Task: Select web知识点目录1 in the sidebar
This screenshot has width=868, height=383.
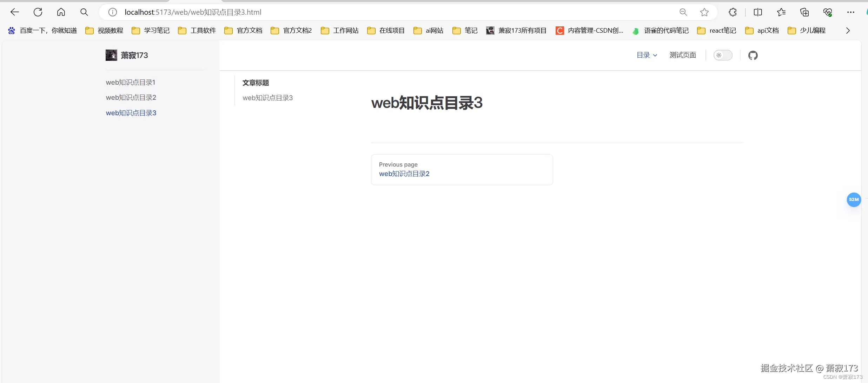Action: pos(130,82)
